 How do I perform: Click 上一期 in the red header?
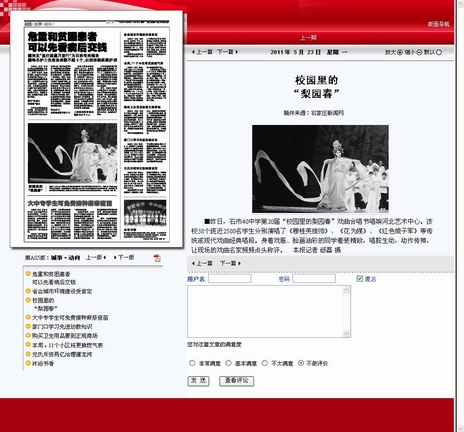[x=308, y=38]
